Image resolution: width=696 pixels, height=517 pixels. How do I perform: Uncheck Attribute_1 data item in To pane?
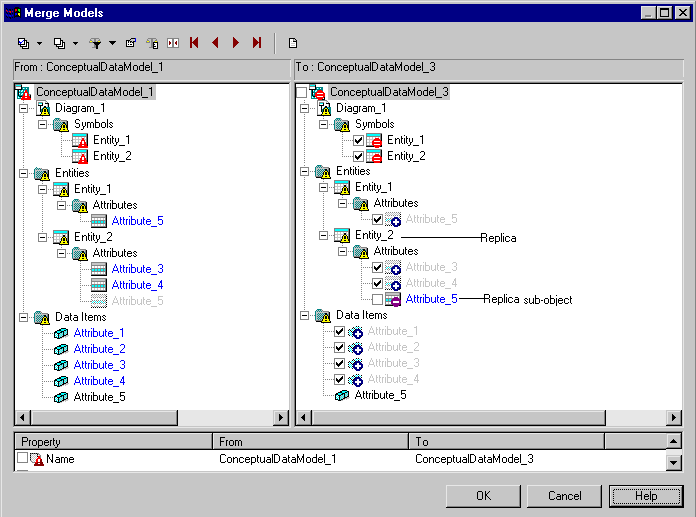(340, 332)
